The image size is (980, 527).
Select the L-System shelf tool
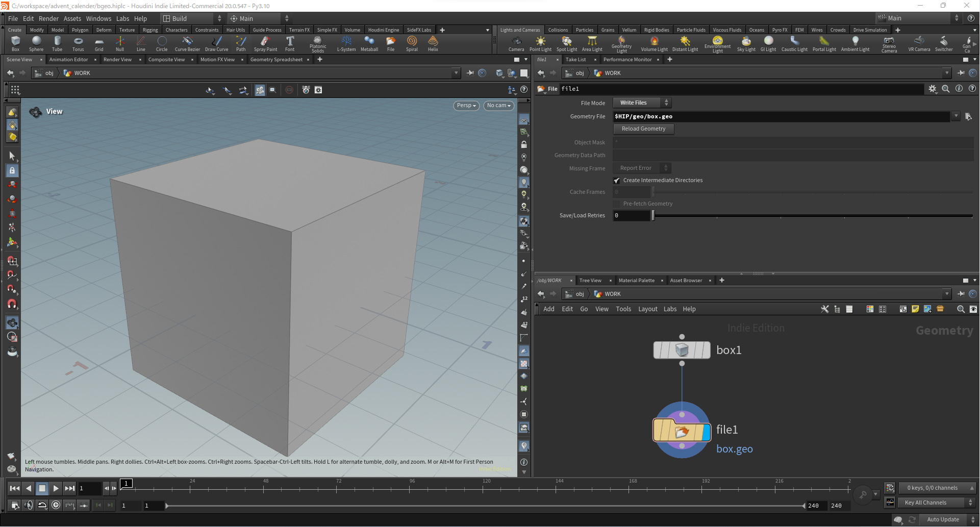(x=346, y=43)
